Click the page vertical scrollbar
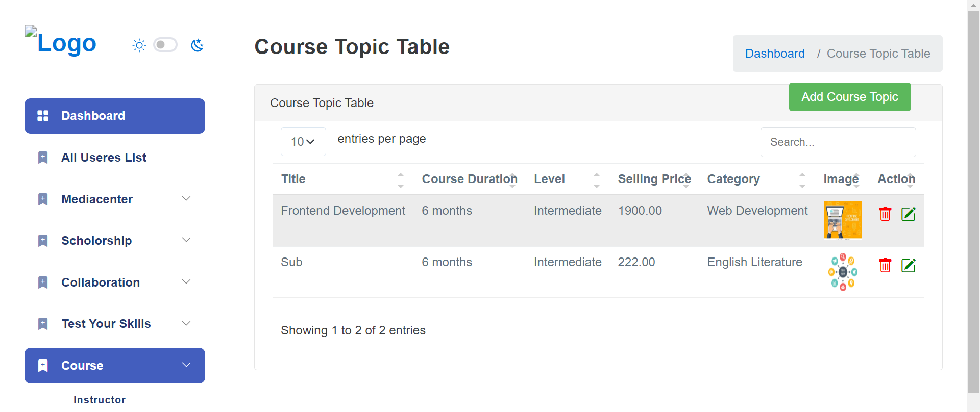The width and height of the screenshot is (980, 412). coord(973,204)
